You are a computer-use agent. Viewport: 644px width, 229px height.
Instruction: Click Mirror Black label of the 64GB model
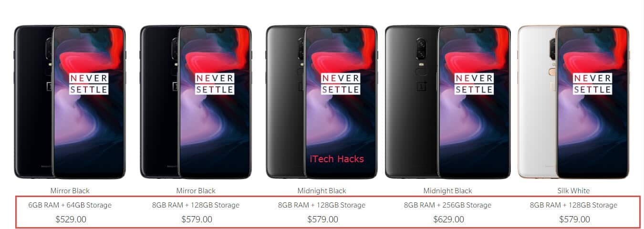click(70, 190)
